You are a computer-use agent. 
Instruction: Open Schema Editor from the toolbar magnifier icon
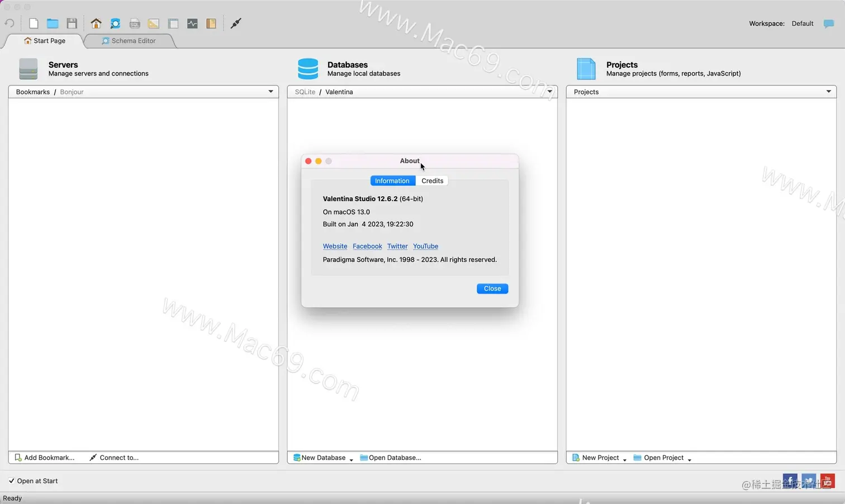115,23
